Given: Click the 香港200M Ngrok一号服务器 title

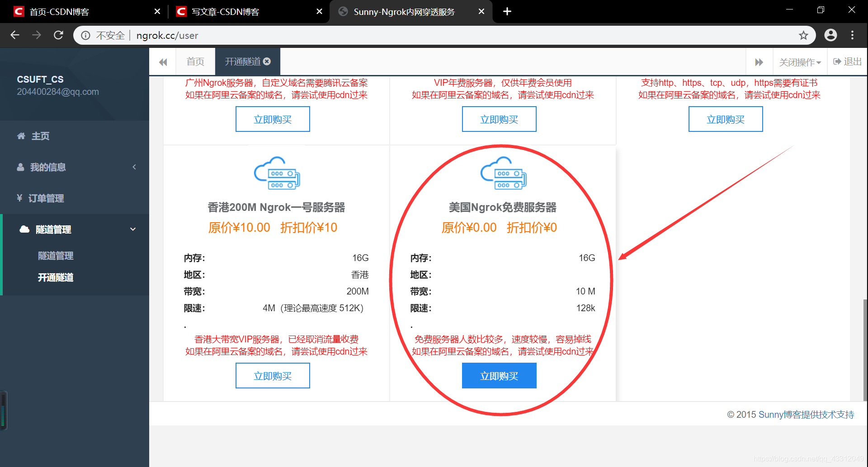Looking at the screenshot, I should click(x=276, y=207).
